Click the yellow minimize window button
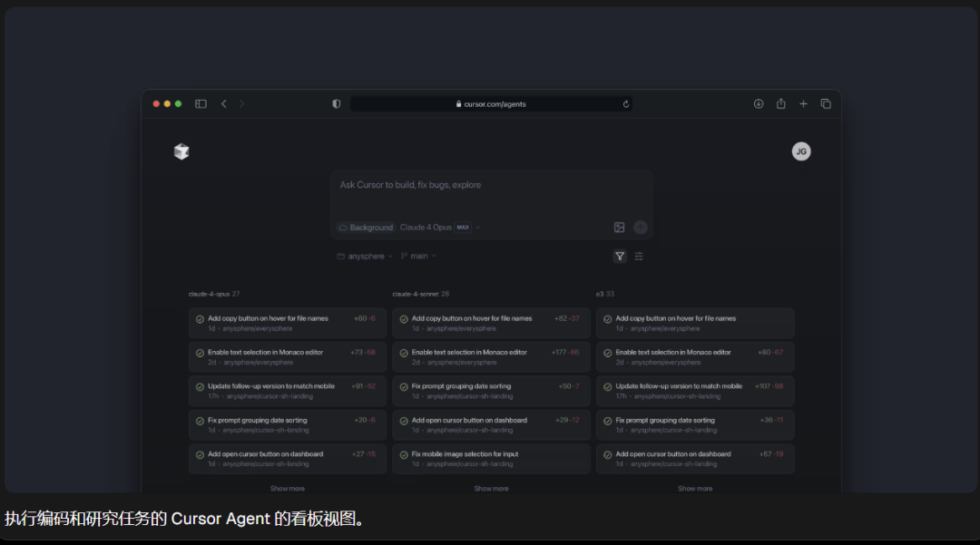The image size is (980, 545). (x=167, y=103)
